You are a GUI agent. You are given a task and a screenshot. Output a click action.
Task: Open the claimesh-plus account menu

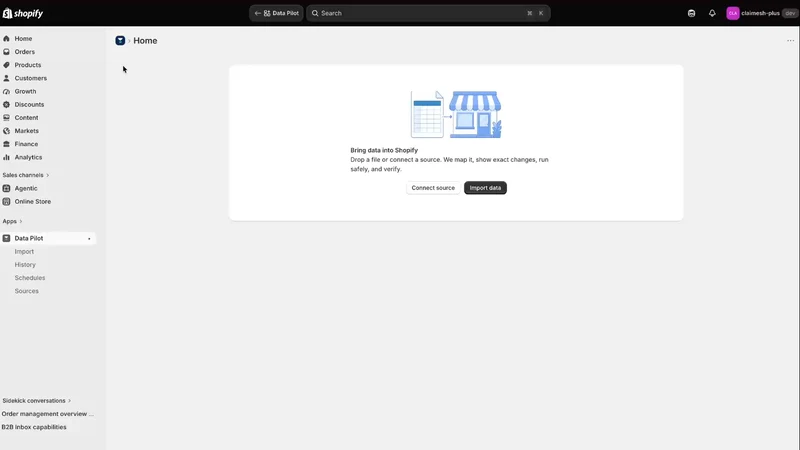[762, 13]
